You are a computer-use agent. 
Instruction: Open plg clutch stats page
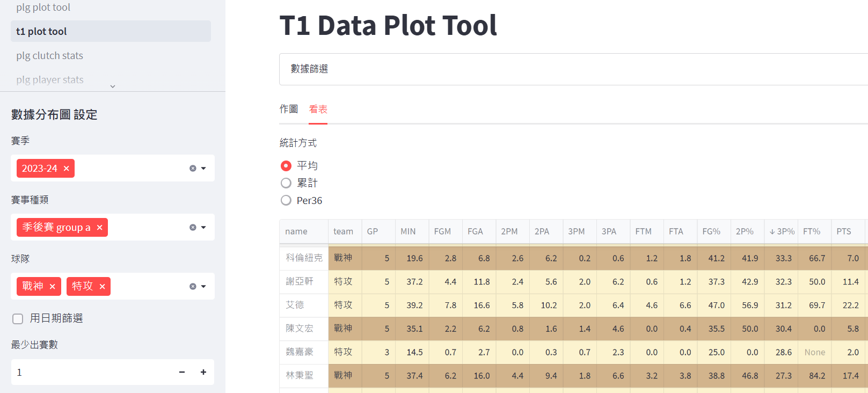click(x=49, y=56)
